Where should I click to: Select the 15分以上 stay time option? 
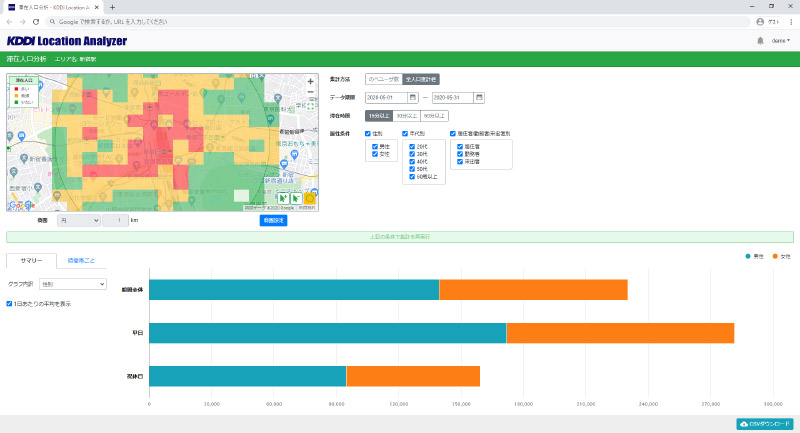click(379, 116)
